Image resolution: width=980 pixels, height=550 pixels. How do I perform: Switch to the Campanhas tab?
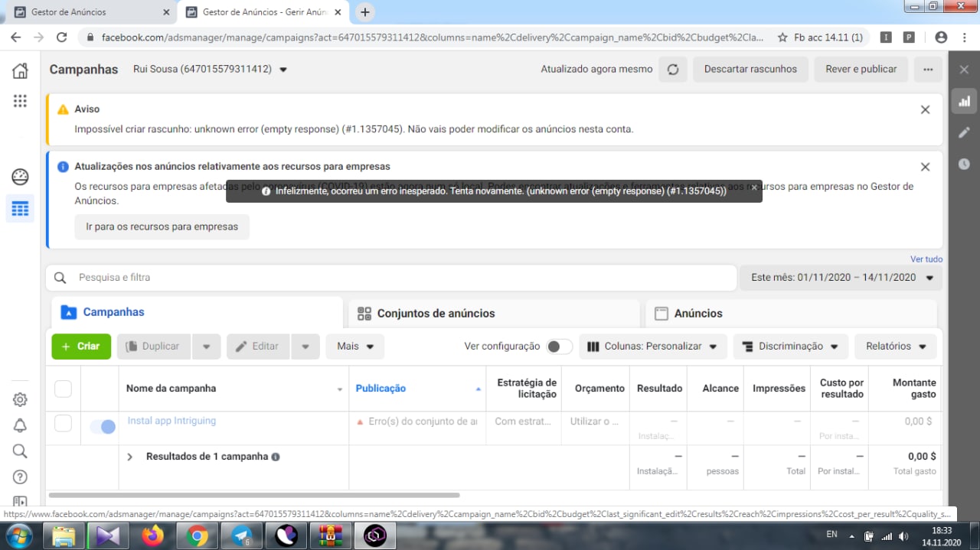click(197, 312)
